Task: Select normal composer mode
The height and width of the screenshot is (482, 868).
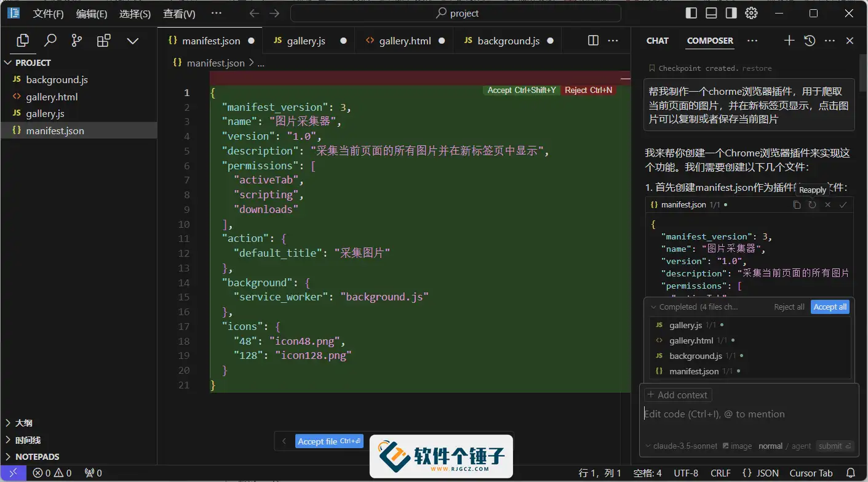Action: 770,446
